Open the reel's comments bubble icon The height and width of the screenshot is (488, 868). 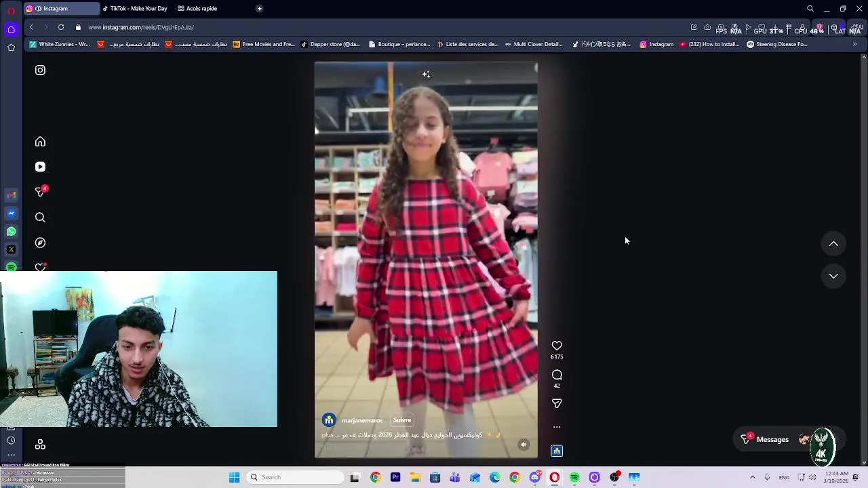[x=557, y=375]
